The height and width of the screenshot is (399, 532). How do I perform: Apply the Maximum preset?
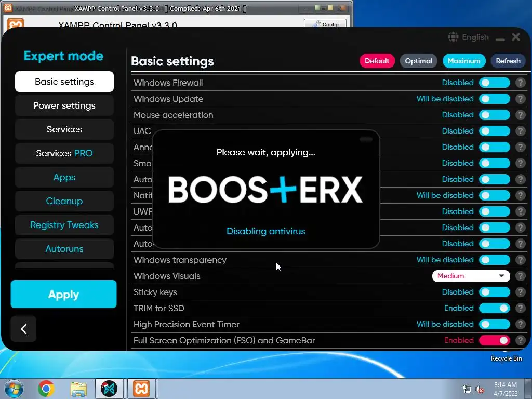click(x=464, y=61)
